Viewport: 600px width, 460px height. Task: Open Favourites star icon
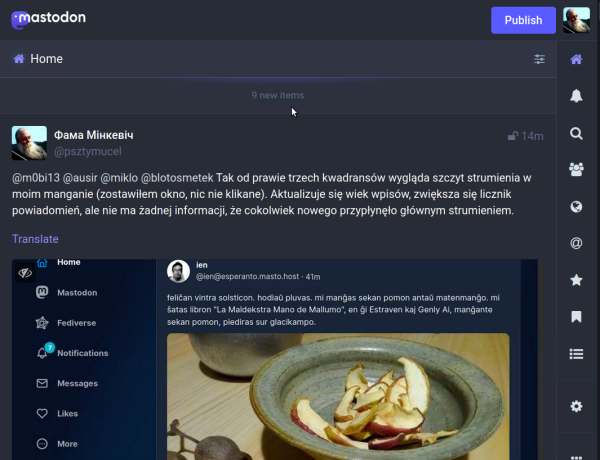pyautogui.click(x=576, y=280)
